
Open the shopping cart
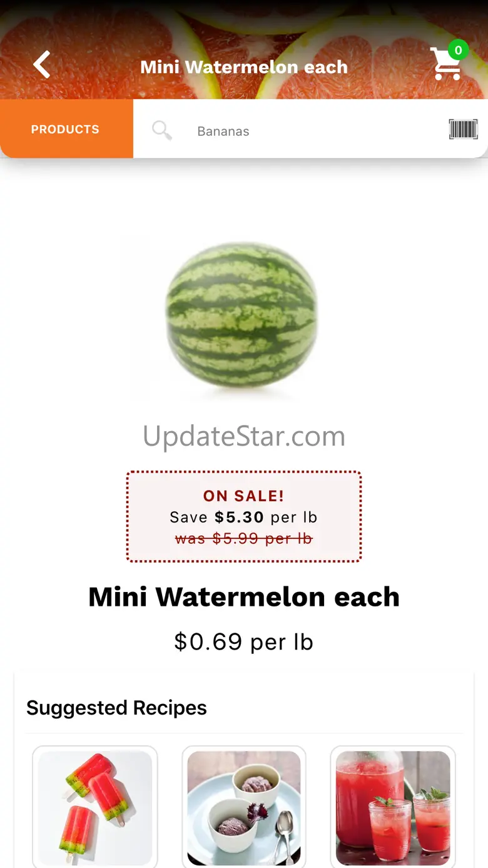click(446, 64)
